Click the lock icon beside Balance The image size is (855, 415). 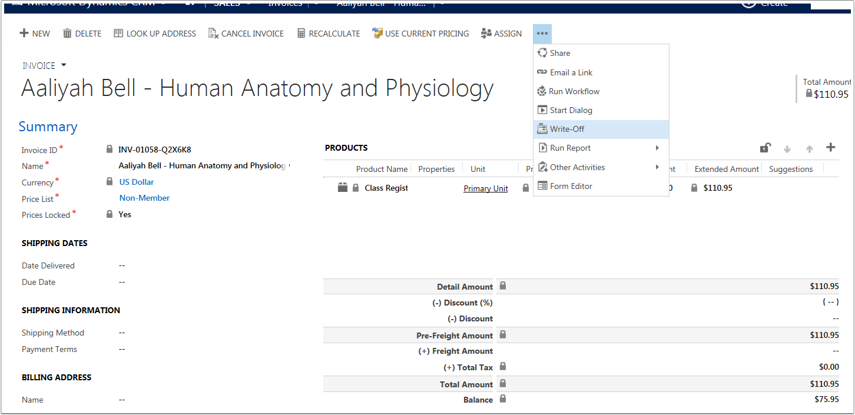[503, 399]
